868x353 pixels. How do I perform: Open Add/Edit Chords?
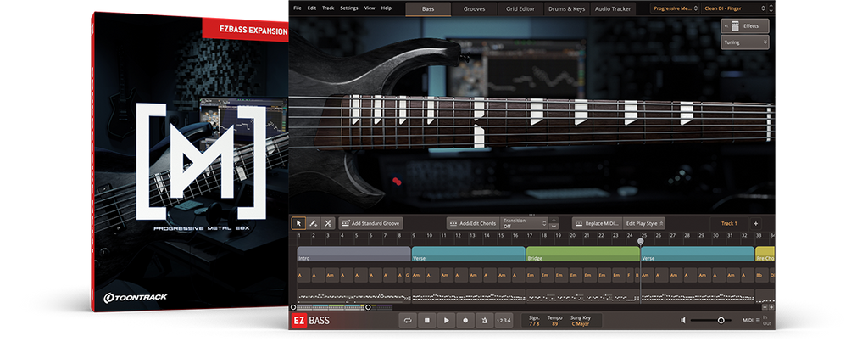(x=473, y=223)
